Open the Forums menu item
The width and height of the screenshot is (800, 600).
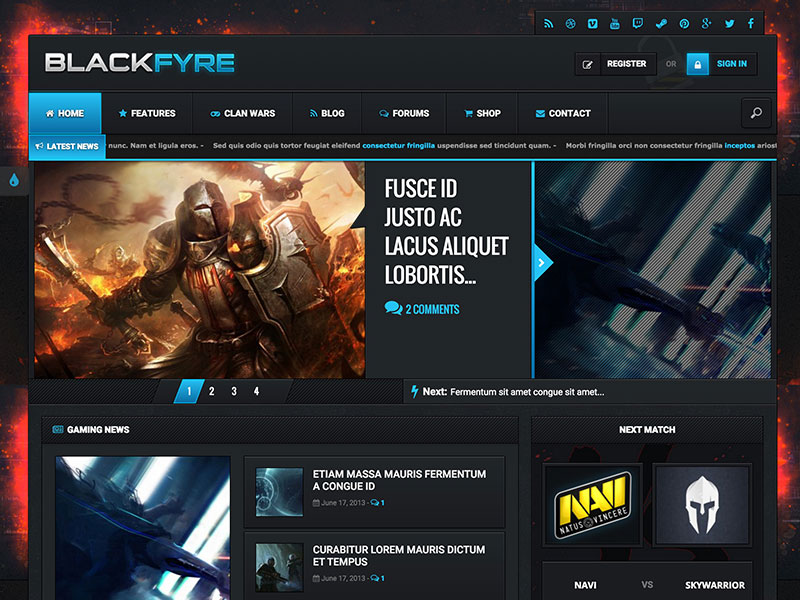click(x=405, y=113)
